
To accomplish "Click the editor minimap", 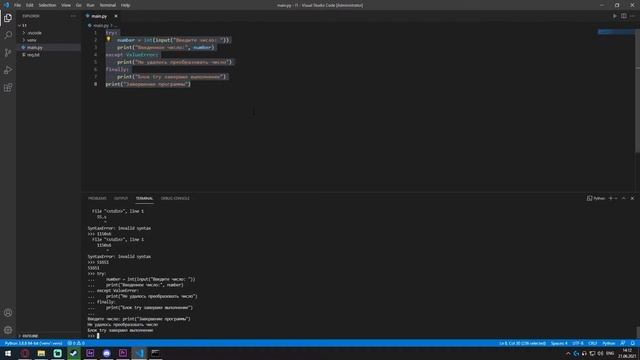I will coord(616,32).
